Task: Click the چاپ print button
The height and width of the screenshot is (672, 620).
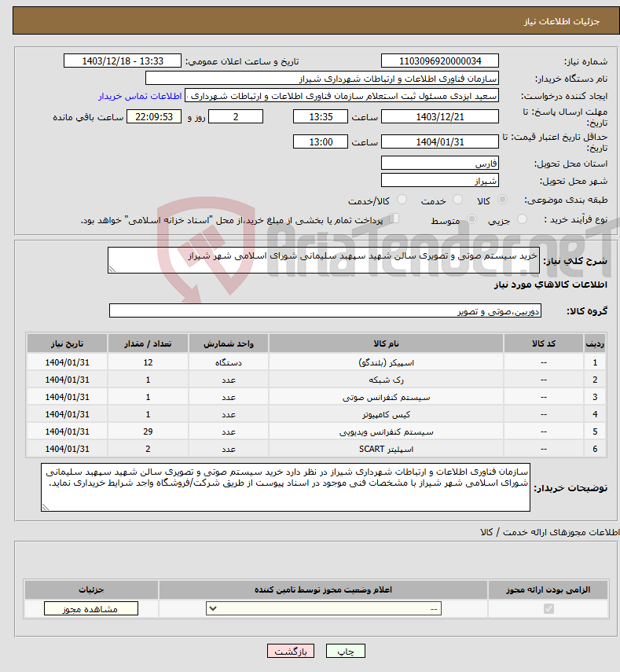Action: (345, 651)
